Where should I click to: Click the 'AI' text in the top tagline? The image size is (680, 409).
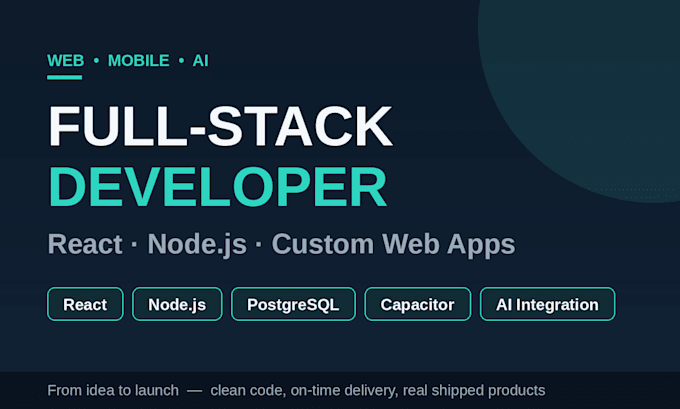[x=200, y=61]
